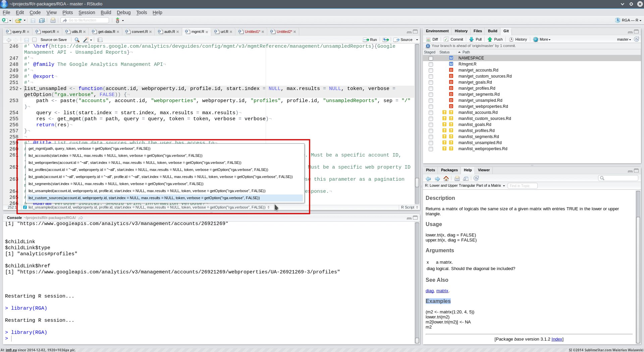Image resolution: width=644 pixels, height=352 pixels.
Task: Refresh the Git pane status
Action: pyautogui.click(x=636, y=39)
